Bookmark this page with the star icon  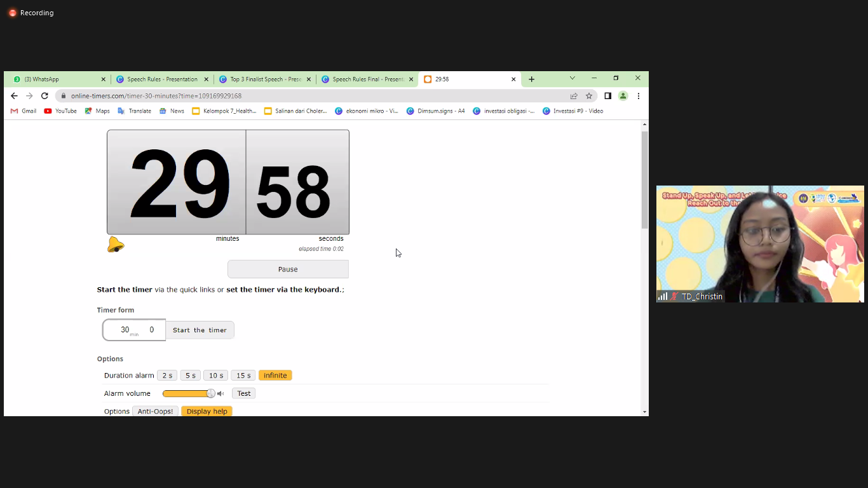pos(589,96)
